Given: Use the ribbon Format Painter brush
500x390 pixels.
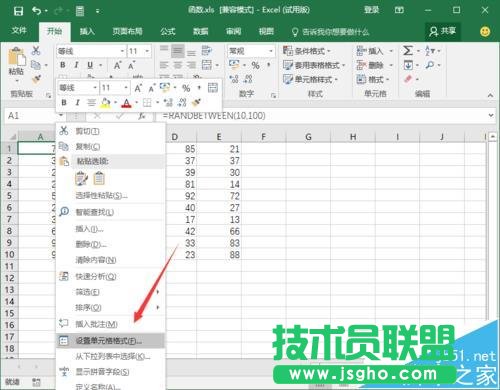Looking at the screenshot, I should pyautogui.click(x=36, y=79).
